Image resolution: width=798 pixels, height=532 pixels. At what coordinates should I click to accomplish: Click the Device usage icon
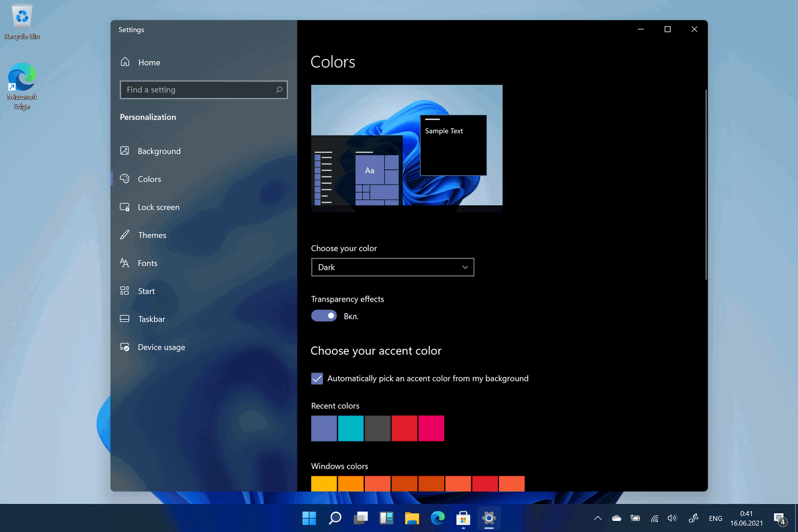124,347
